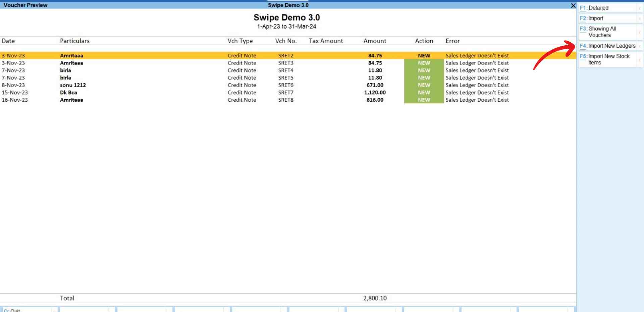Click Amritaaa in the 16-Nov-23 row
The width and height of the screenshot is (644, 312).
71,100
